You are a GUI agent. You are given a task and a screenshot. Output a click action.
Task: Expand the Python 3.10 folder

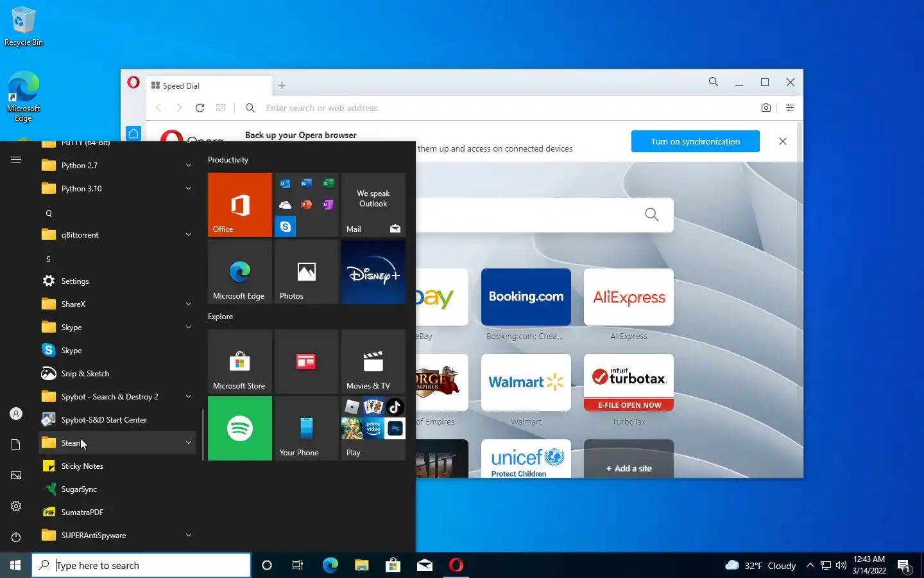(117, 189)
